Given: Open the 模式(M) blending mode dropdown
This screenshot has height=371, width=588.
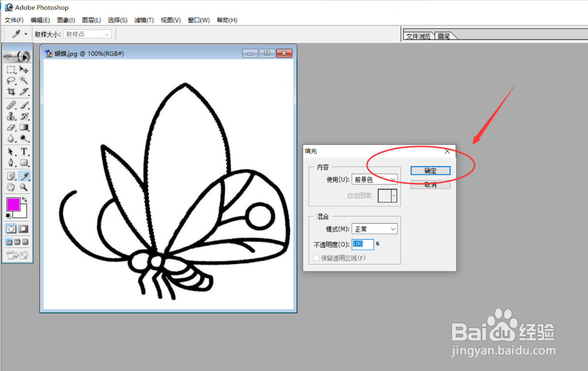Looking at the screenshot, I should (375, 229).
